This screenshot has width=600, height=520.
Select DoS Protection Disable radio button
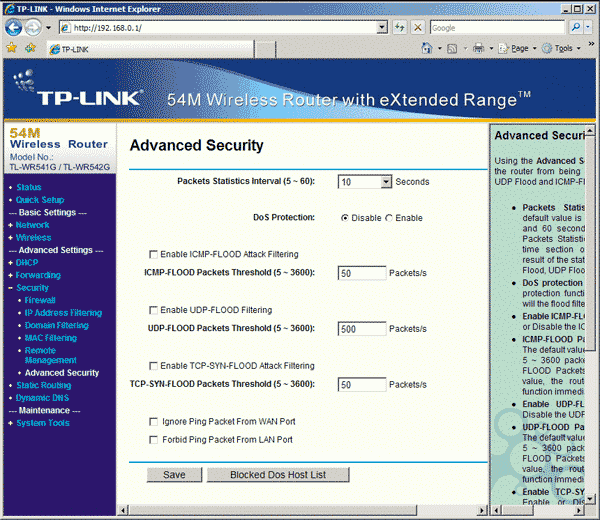tap(345, 218)
